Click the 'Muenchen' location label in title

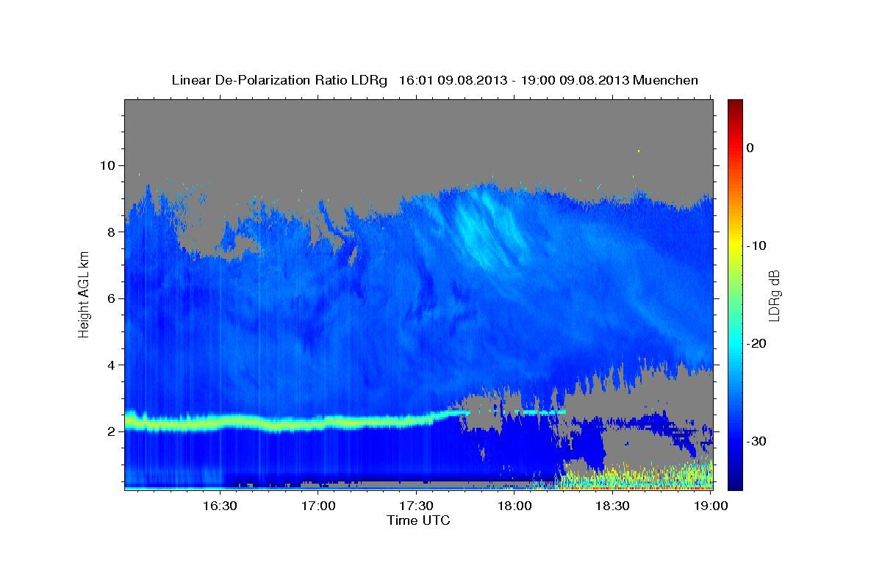pyautogui.click(x=667, y=80)
